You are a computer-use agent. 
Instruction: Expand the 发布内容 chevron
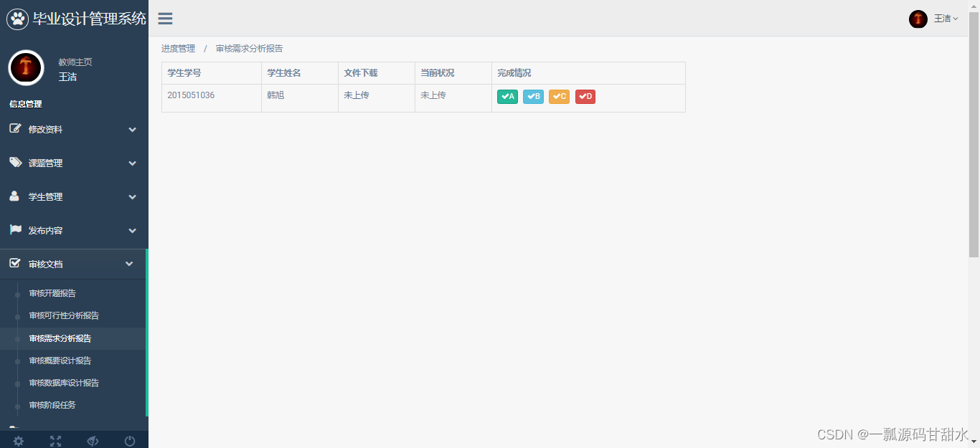132,231
